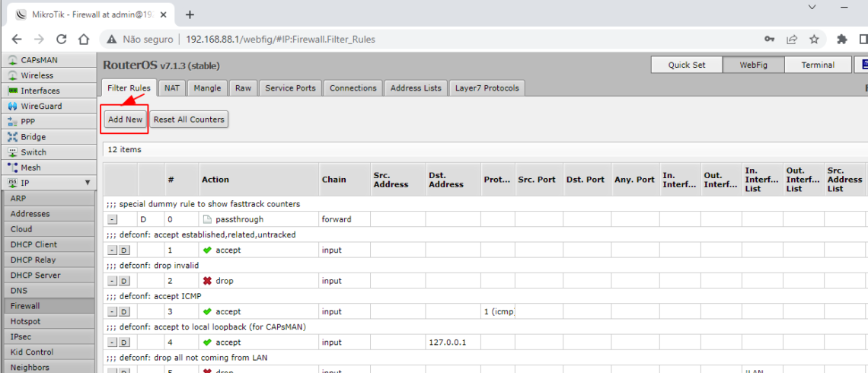
Task: Click the IP menu icon
Action: 13,183
